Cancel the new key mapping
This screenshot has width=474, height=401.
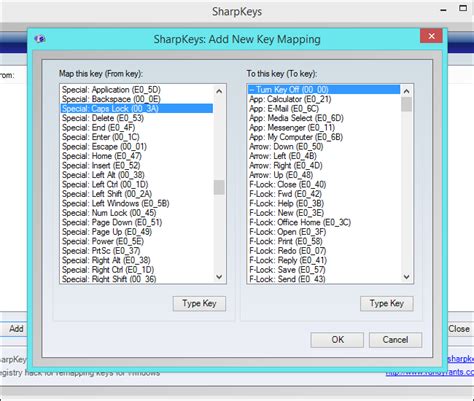[395, 340]
